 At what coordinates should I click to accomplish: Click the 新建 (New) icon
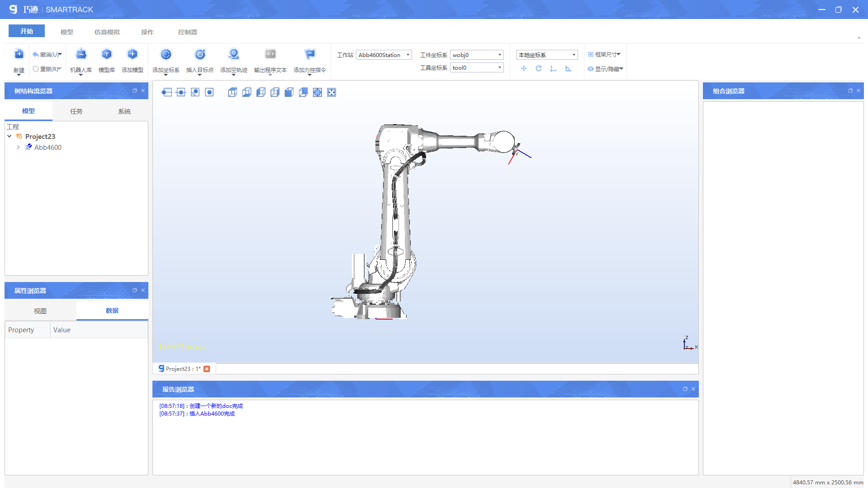(x=19, y=54)
